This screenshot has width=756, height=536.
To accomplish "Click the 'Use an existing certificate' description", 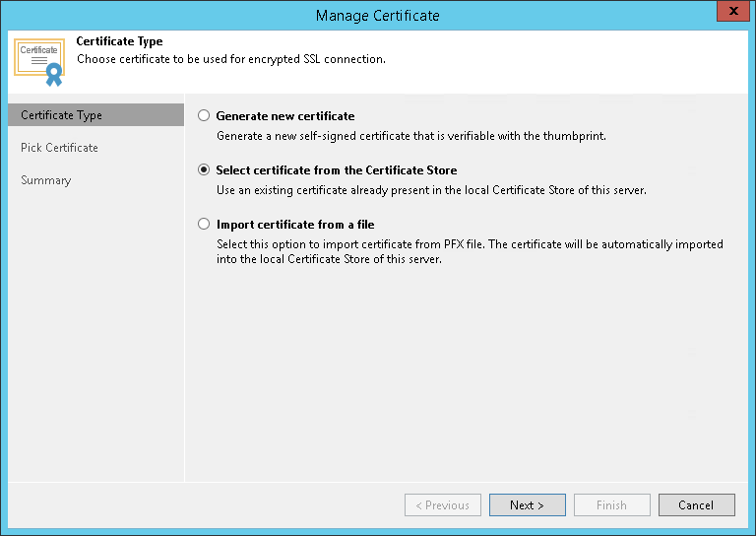I will (430, 190).
